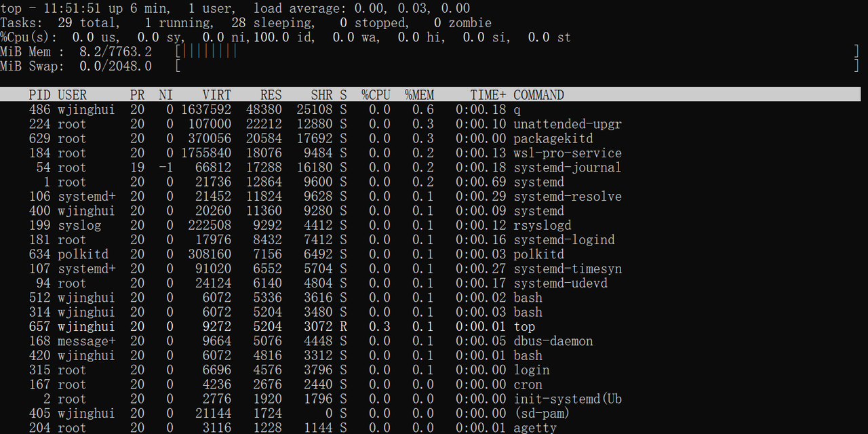The width and height of the screenshot is (868, 434).
Task: Select the wsl-pro-service process name
Action: (568, 153)
